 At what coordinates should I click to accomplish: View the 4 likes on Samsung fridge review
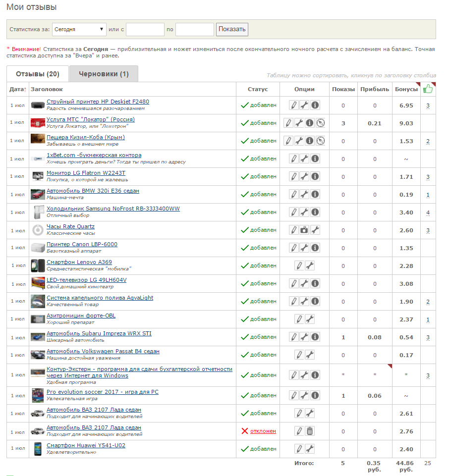tap(428, 212)
